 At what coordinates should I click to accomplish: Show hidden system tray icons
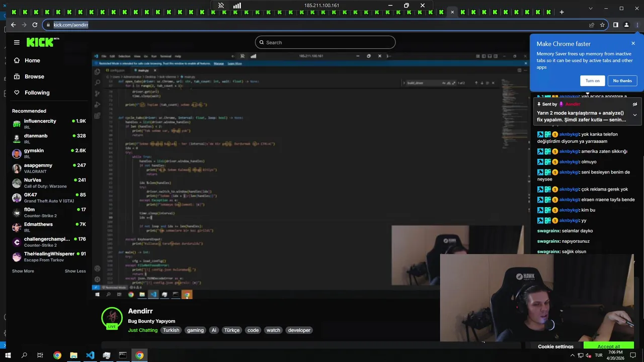[572, 355]
